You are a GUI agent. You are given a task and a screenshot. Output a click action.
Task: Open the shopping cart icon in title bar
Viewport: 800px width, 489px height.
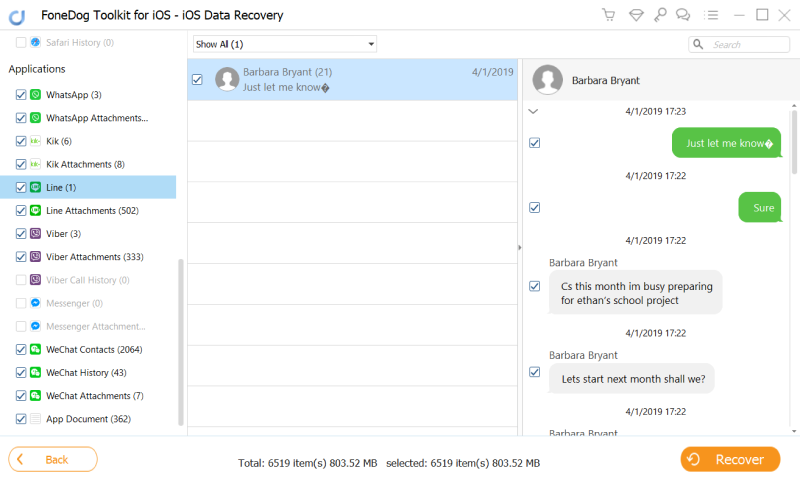608,15
